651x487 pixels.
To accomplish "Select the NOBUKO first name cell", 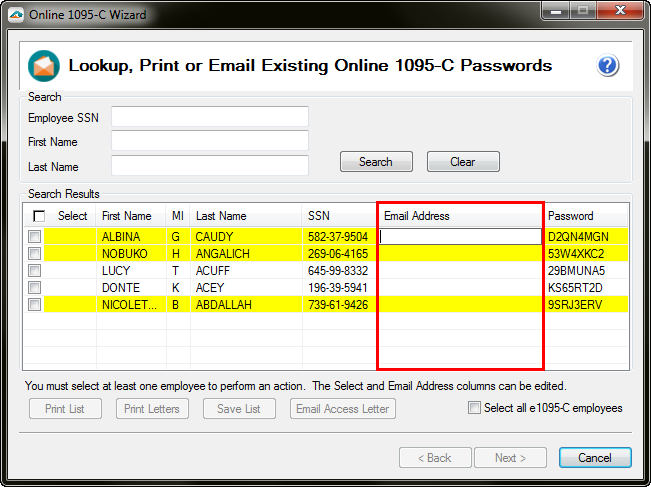I will point(131,254).
